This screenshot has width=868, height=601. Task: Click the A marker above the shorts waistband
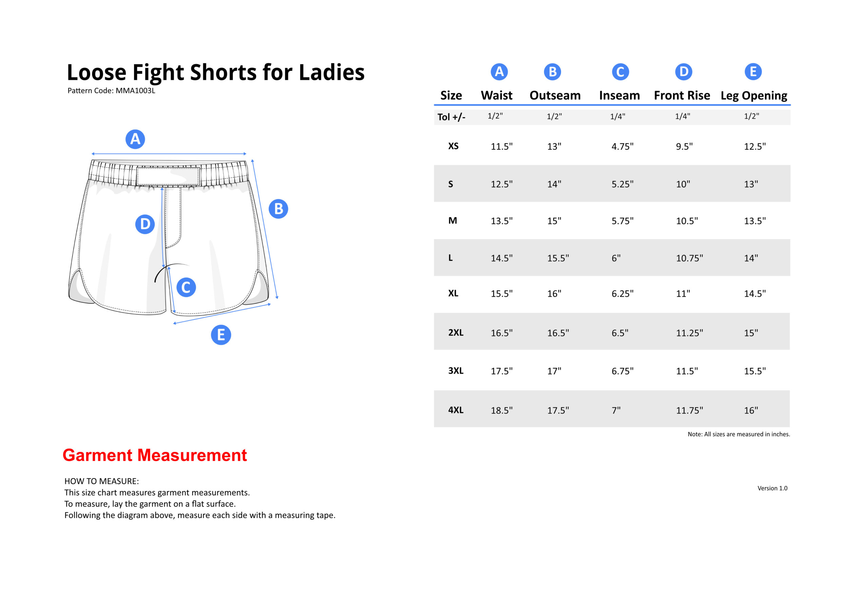coord(135,139)
